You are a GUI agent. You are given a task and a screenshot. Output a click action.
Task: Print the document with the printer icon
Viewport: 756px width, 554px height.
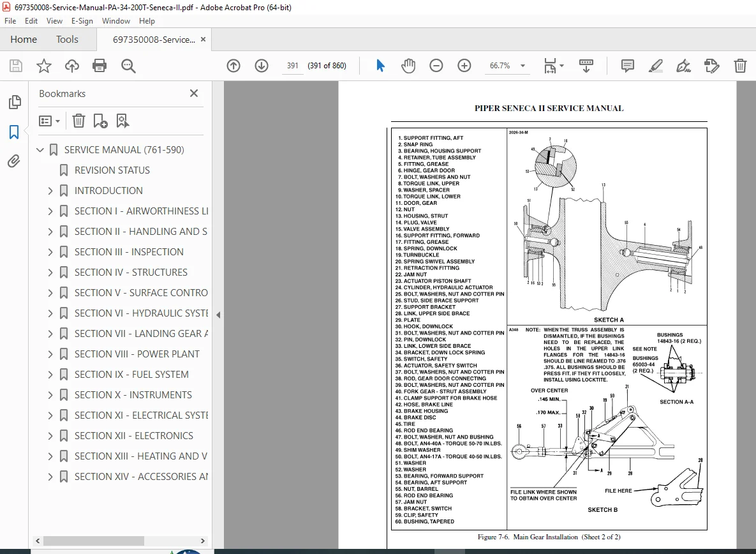point(100,66)
